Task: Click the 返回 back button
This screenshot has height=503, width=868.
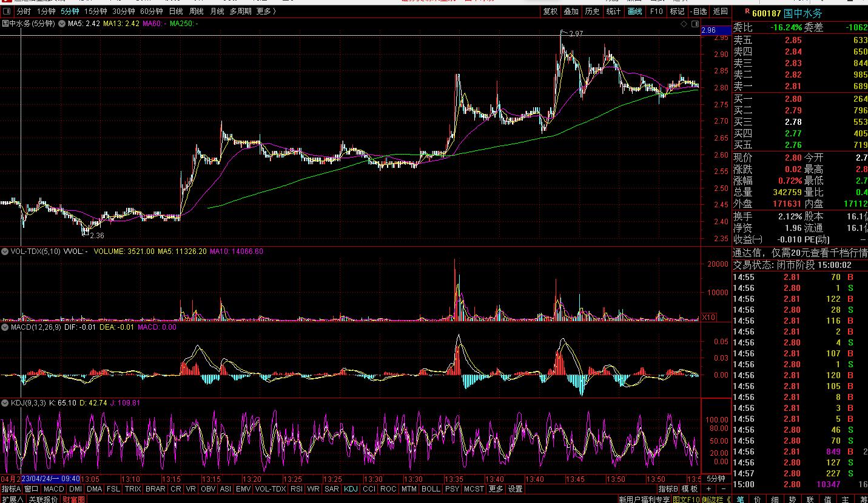Action: point(720,12)
